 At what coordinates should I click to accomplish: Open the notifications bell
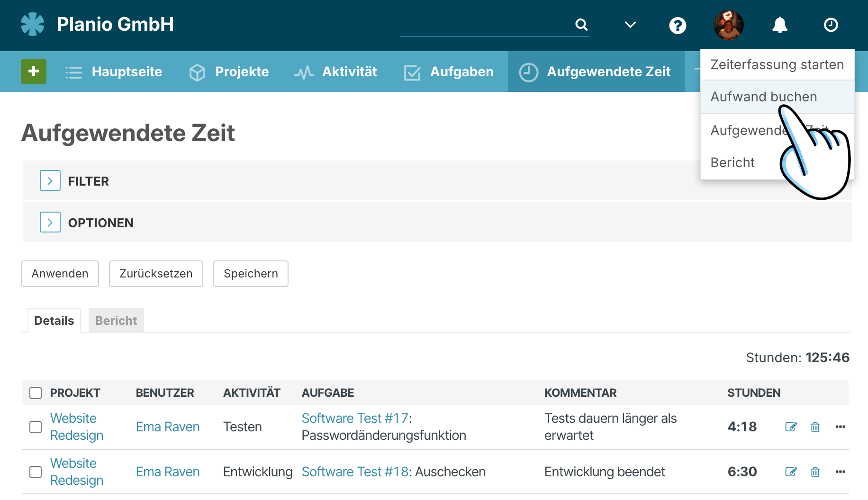[x=780, y=25]
